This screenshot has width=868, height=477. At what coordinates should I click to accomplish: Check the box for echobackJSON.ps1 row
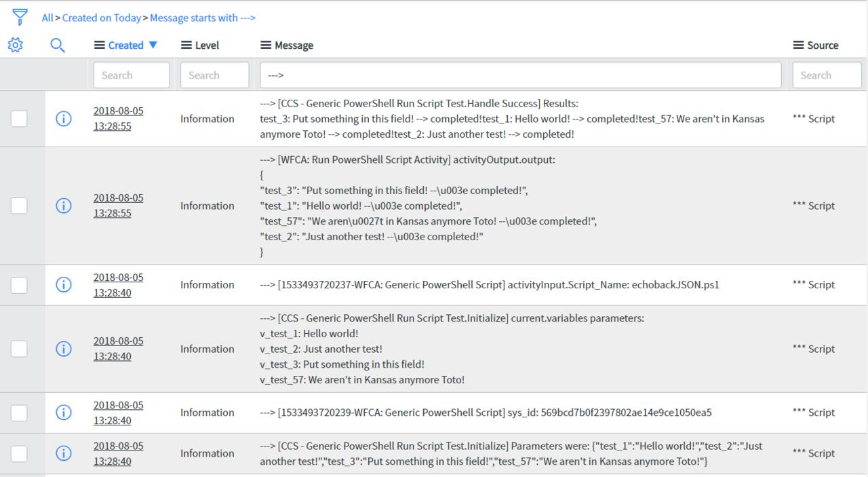click(19, 285)
